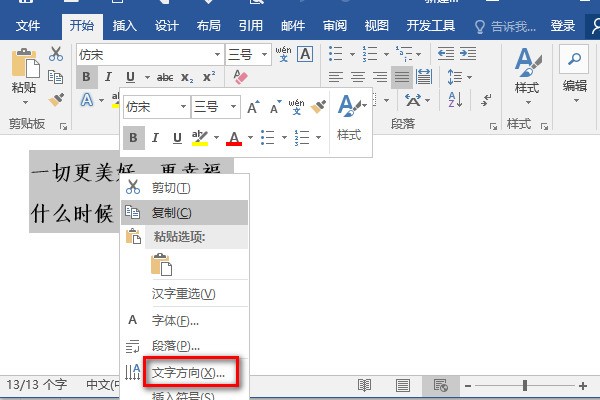Viewport: 600px width, 400px height.
Task: Click the ribbon text effects A icon
Action: pos(87,100)
